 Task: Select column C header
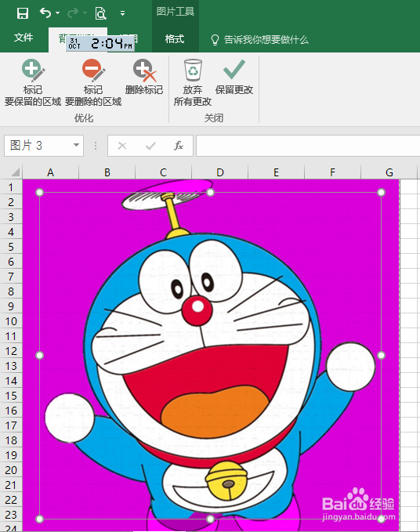(x=164, y=172)
